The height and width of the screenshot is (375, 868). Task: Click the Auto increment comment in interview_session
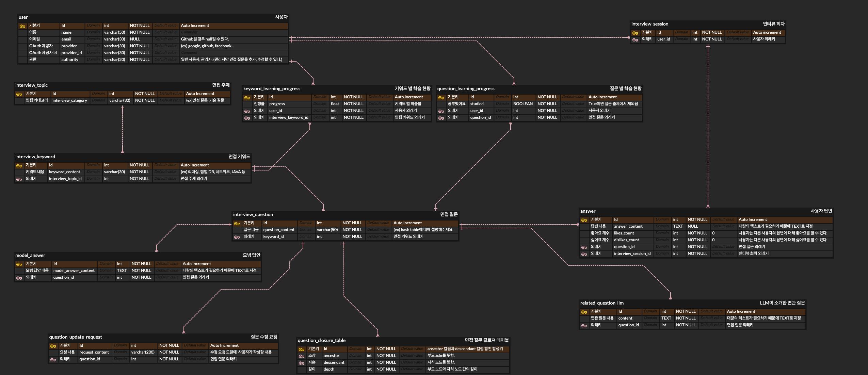pyautogui.click(x=767, y=32)
